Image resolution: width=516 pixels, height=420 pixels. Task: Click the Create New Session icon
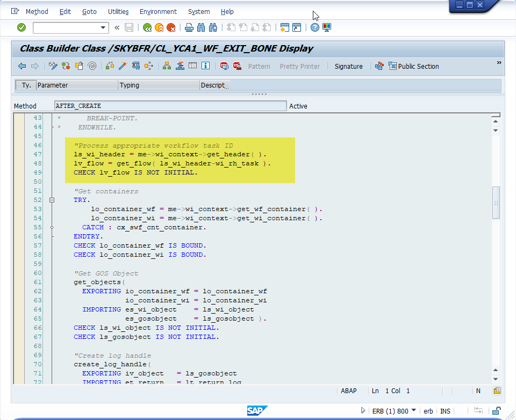(x=285, y=27)
